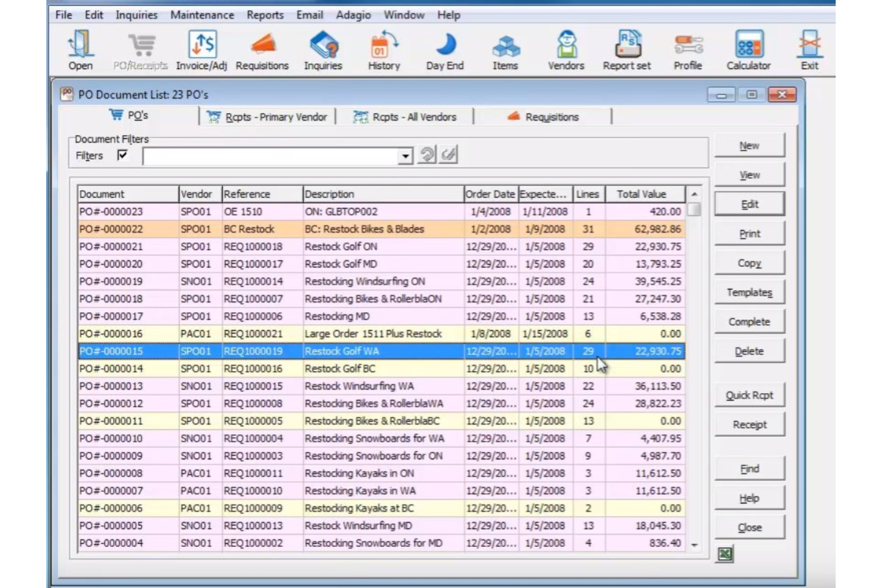
Task: Click the Find button
Action: tap(749, 468)
